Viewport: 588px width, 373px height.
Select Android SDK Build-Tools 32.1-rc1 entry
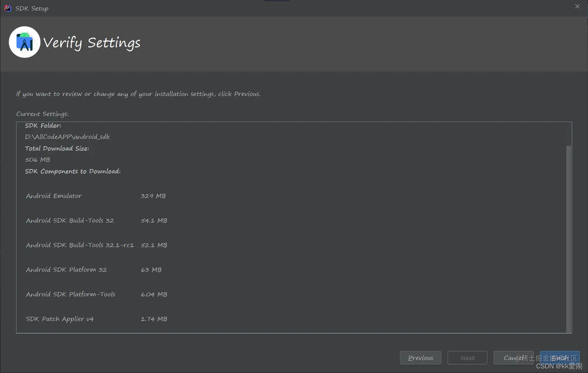pyautogui.click(x=80, y=245)
